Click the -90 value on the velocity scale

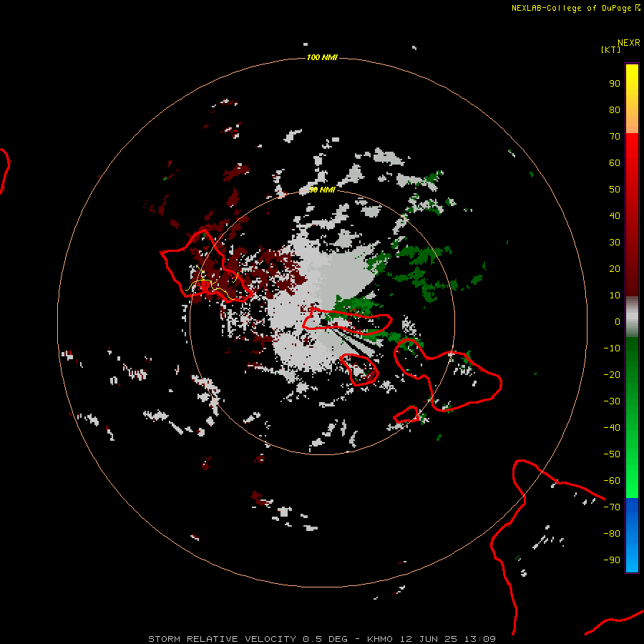[612, 560]
